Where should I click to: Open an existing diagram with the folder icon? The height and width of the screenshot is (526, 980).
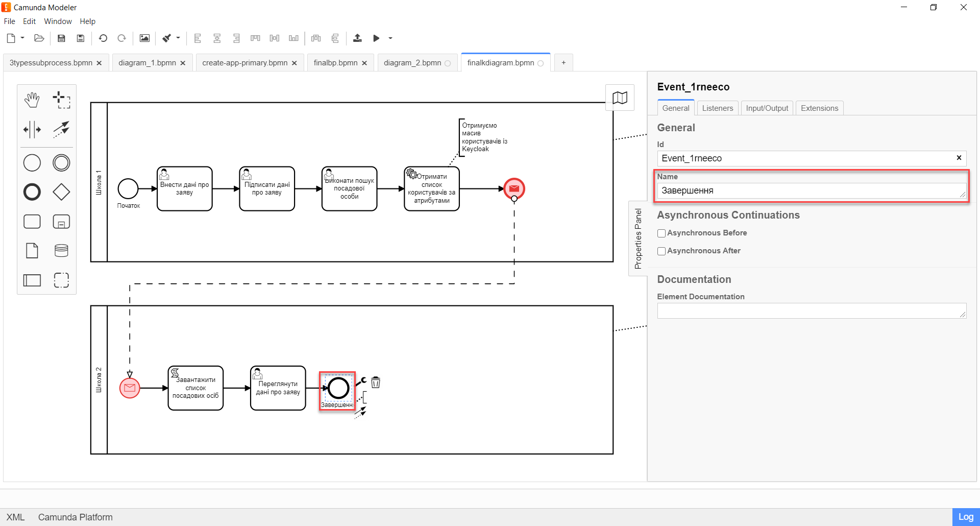(39, 38)
